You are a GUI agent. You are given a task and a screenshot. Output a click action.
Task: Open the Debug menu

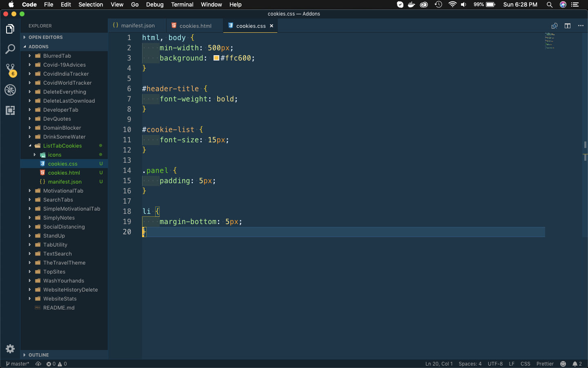(155, 4)
